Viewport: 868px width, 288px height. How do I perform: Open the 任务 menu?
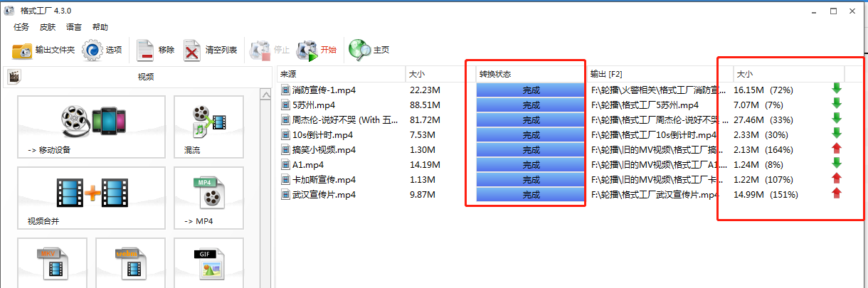click(x=21, y=27)
